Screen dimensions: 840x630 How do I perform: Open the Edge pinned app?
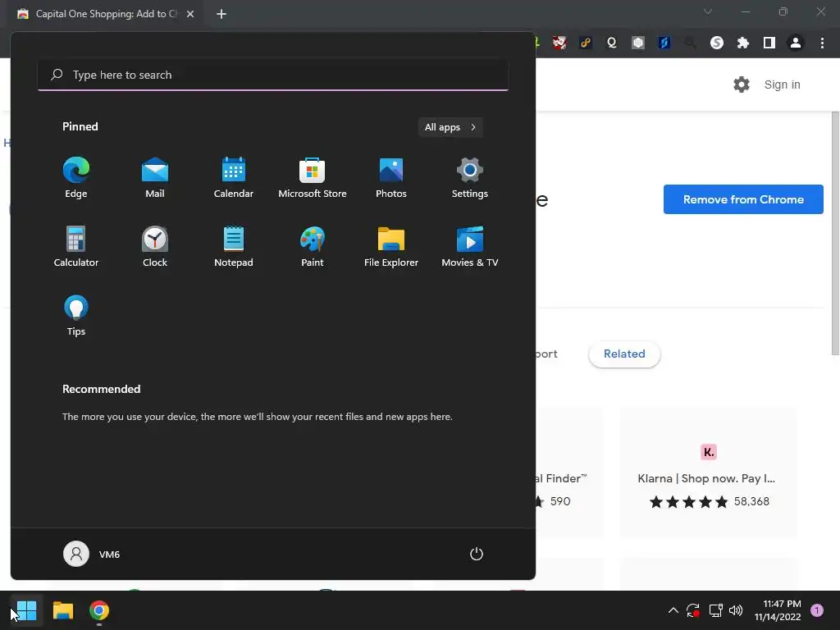click(x=76, y=178)
